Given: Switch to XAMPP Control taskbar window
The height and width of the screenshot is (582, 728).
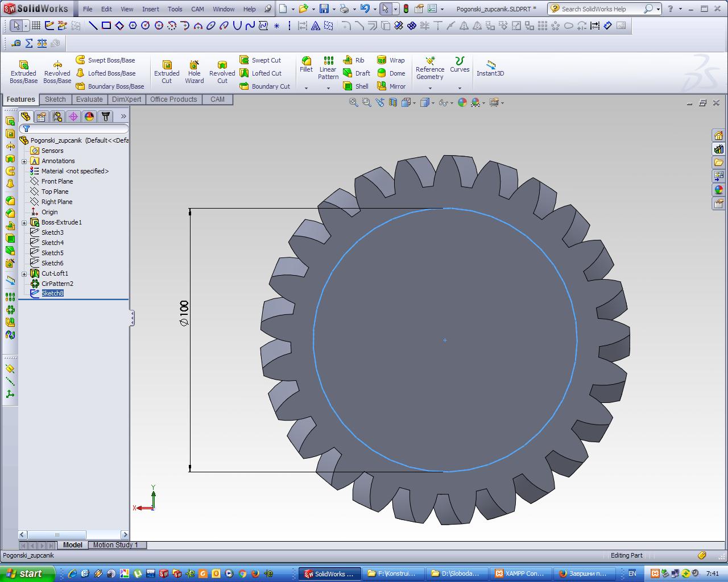Looking at the screenshot, I should click(x=519, y=573).
